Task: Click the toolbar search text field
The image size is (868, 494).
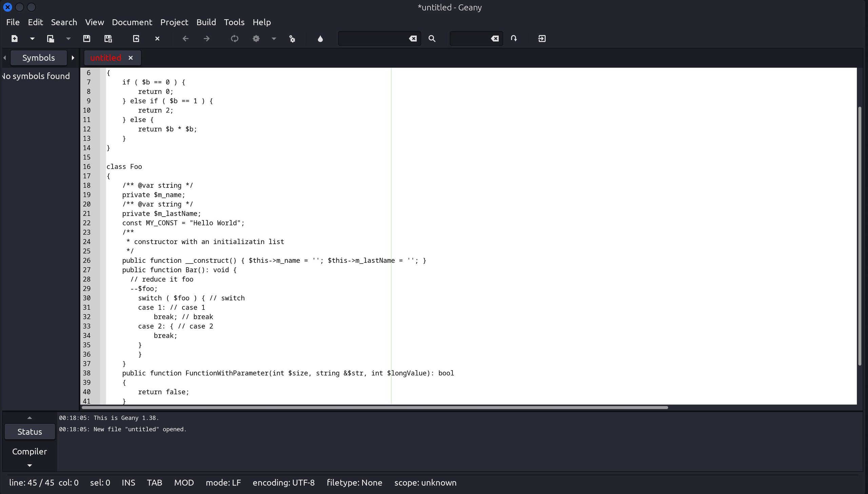Action: pyautogui.click(x=373, y=39)
